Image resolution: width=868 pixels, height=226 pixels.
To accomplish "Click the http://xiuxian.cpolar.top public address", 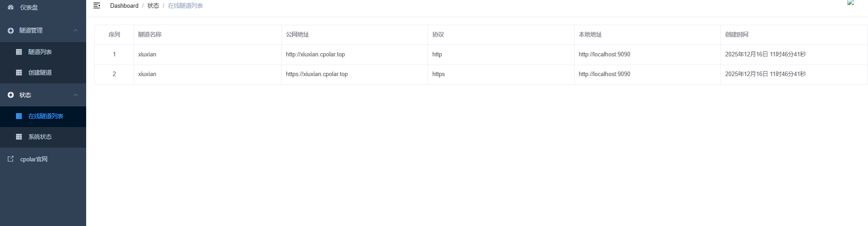I will pos(315,54).
